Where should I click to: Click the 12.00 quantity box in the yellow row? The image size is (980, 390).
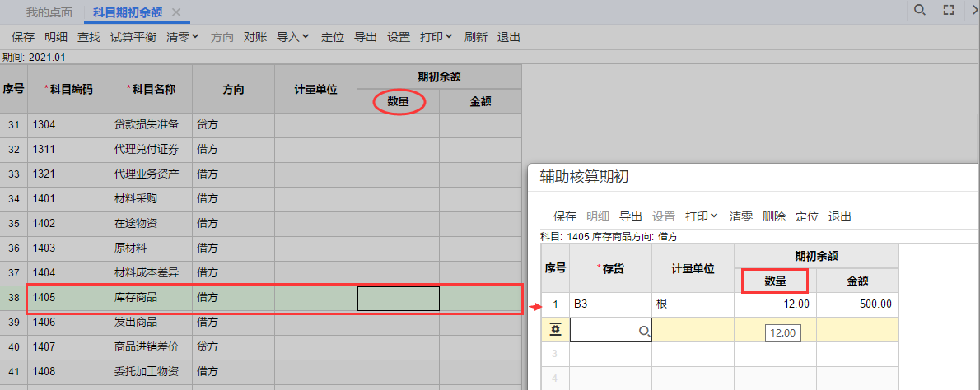[782, 333]
